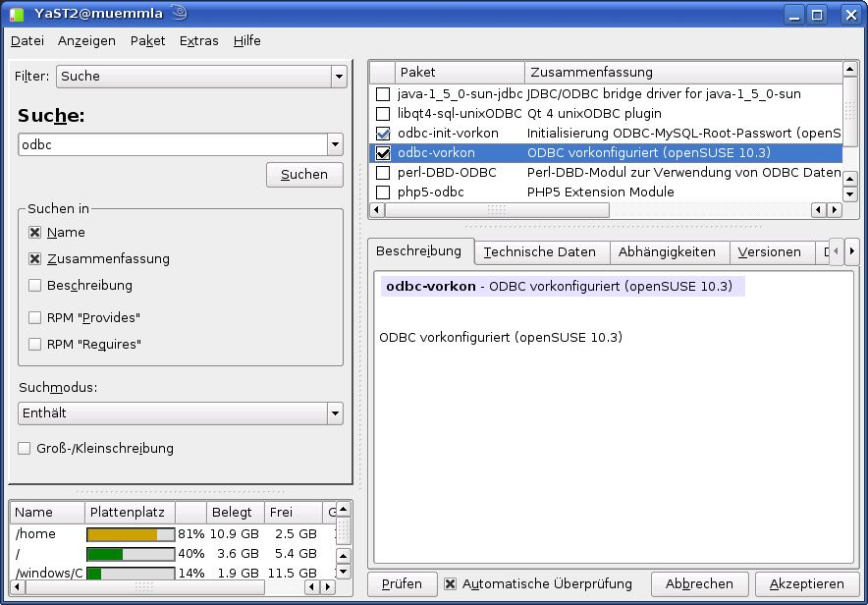Enable RPM "Provides" search option

click(35, 318)
